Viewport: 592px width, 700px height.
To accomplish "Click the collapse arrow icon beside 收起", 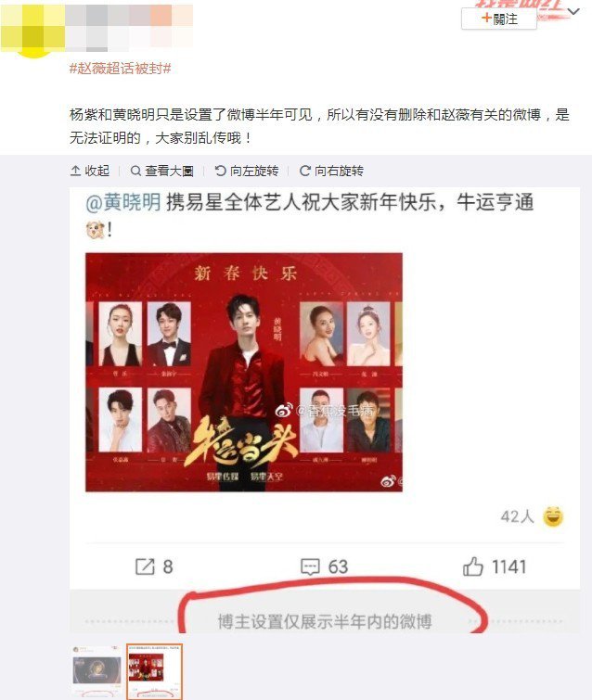I will 75,171.
